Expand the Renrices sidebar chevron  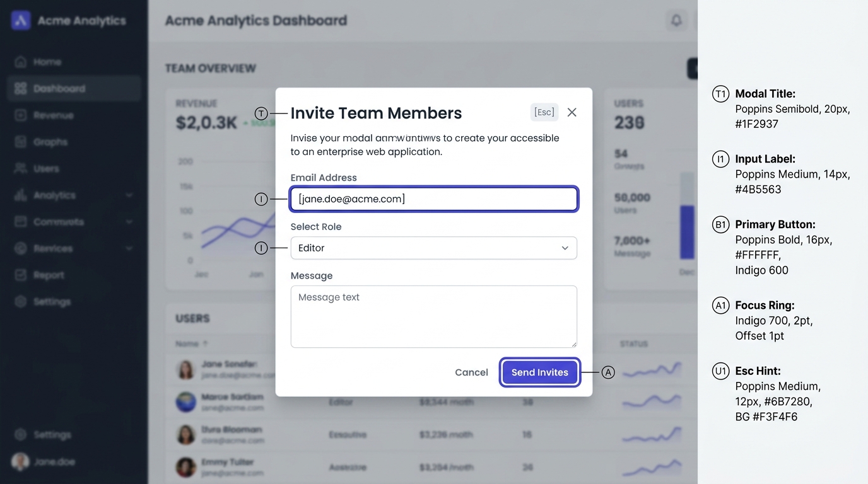tap(129, 248)
